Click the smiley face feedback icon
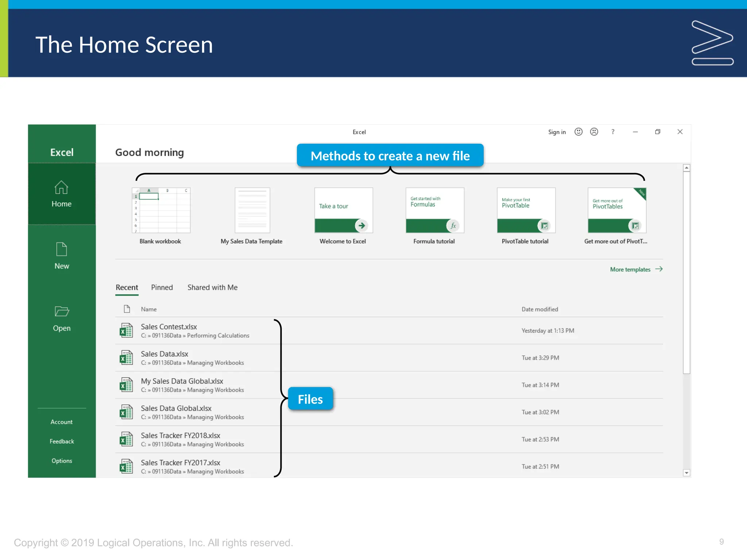 tap(578, 132)
